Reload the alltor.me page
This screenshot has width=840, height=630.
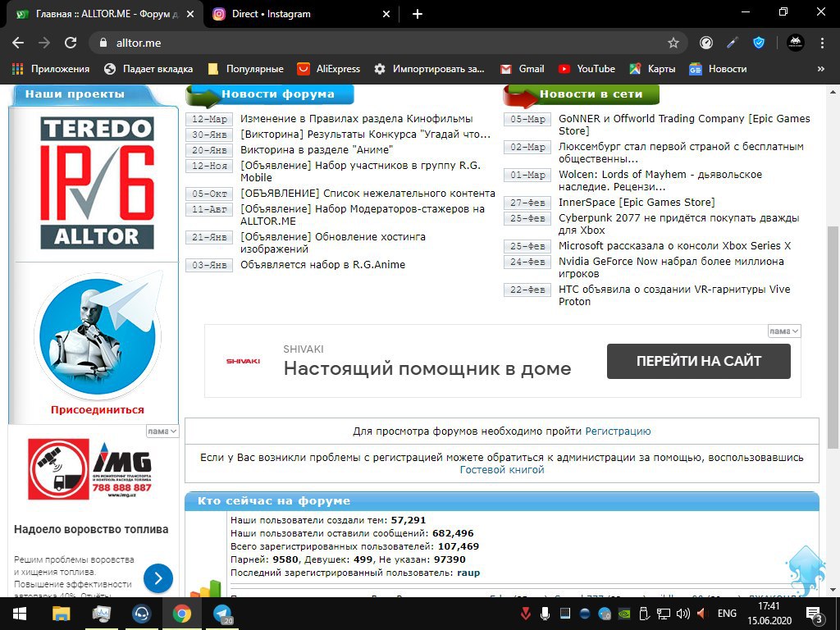click(x=71, y=43)
